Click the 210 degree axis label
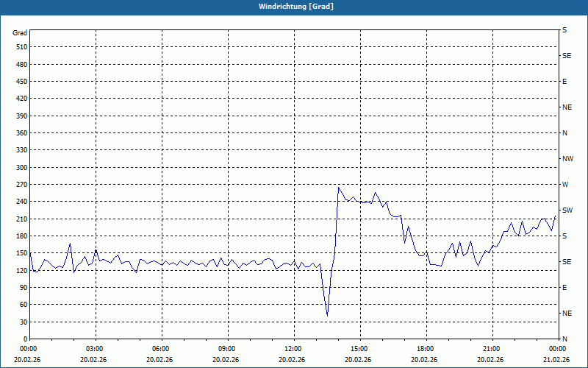This screenshot has height=368, width=588. [x=22, y=219]
